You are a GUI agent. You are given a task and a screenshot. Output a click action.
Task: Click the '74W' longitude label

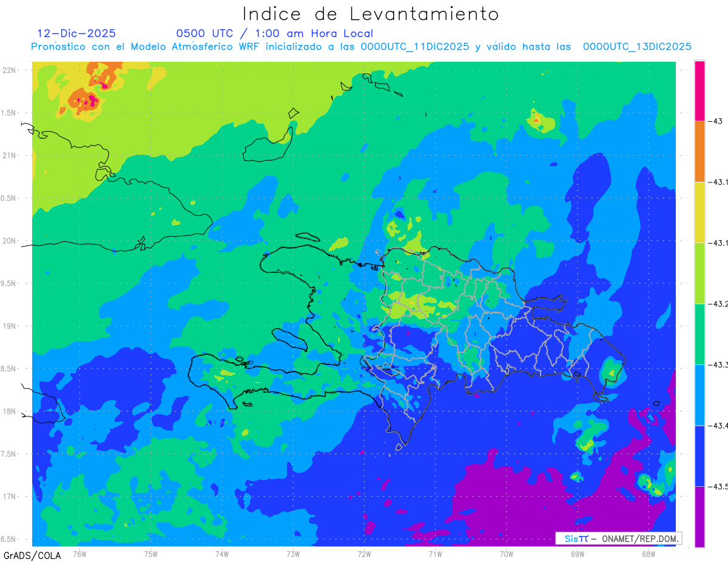tap(222, 554)
